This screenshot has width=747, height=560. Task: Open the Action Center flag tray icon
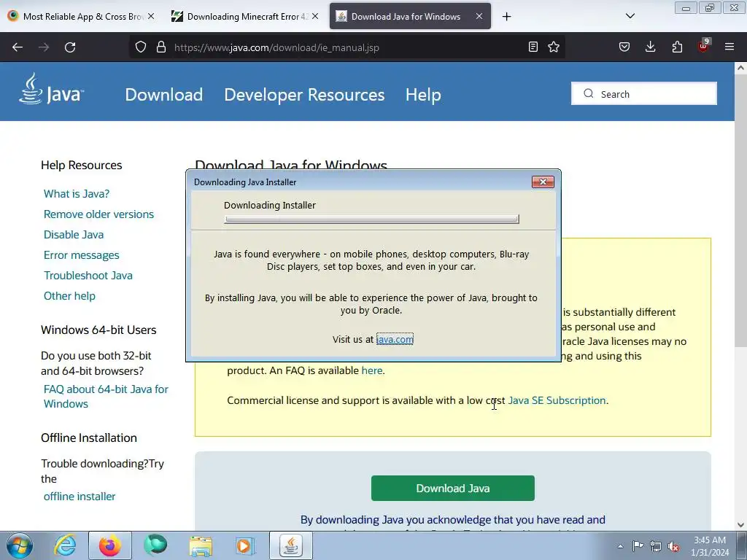coord(638,546)
